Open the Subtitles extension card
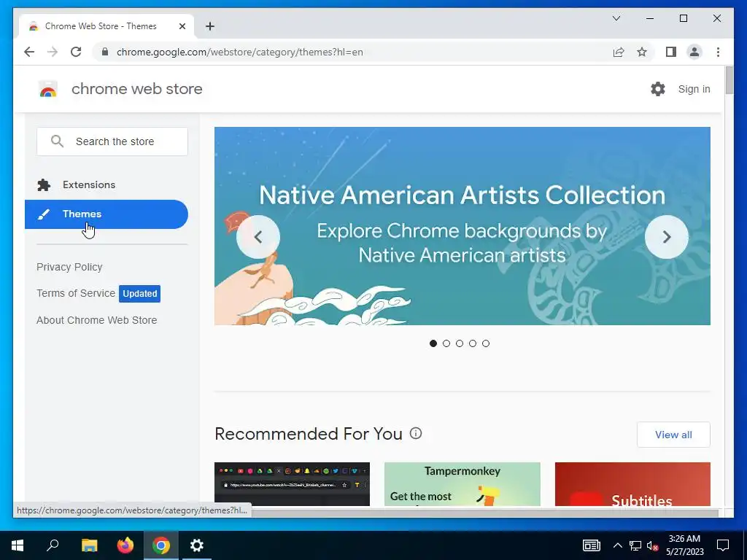The image size is (747, 560). [632, 484]
